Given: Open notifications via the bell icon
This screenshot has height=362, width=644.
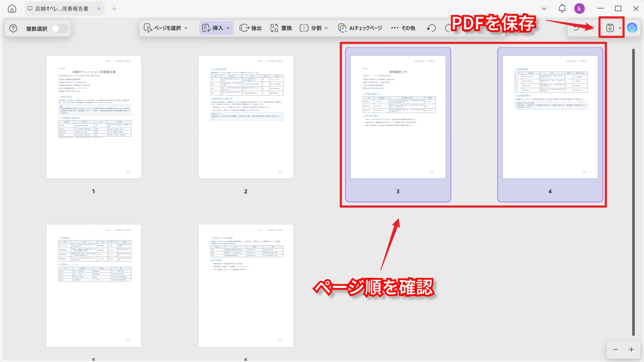Looking at the screenshot, I should tap(562, 8).
